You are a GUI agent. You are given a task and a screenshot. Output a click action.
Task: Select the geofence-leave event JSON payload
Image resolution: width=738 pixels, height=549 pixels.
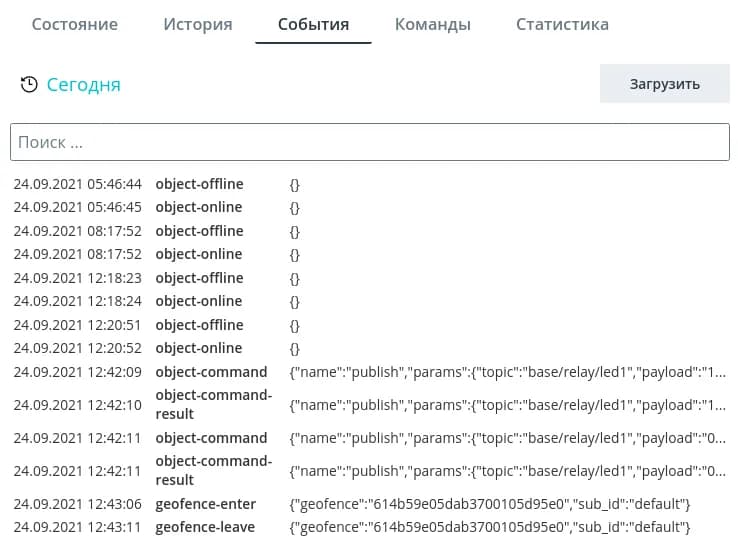[x=489, y=527]
